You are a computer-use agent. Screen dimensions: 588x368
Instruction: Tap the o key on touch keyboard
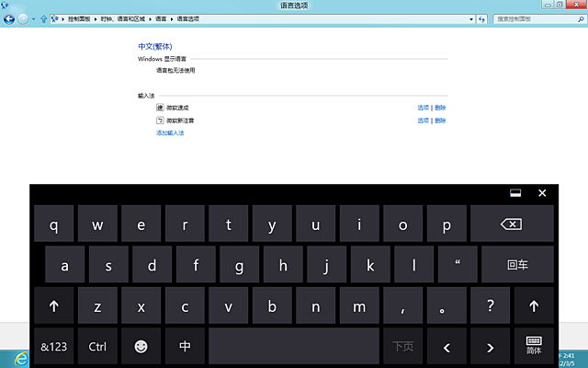[403, 224]
